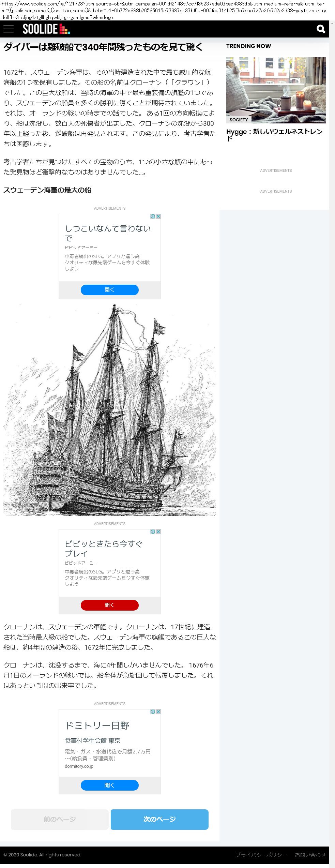Click the info icon on first ad
Viewport: 335px width, 868px height.
[153, 216]
